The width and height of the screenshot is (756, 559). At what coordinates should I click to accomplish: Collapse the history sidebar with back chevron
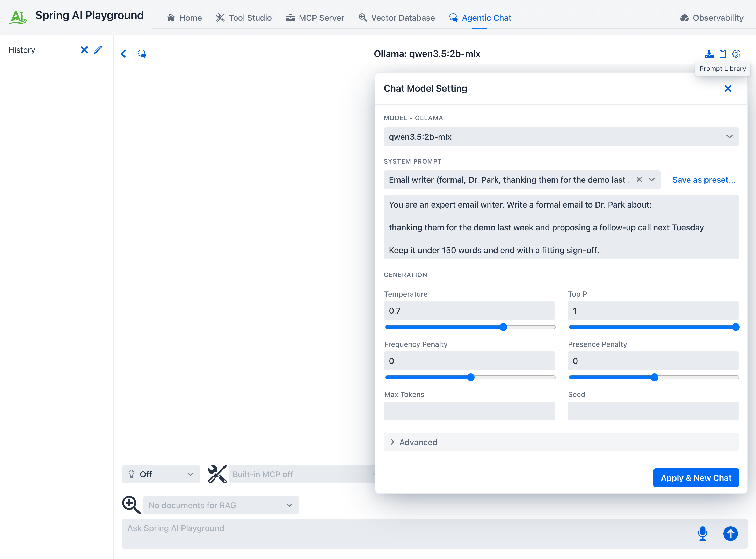click(x=123, y=54)
